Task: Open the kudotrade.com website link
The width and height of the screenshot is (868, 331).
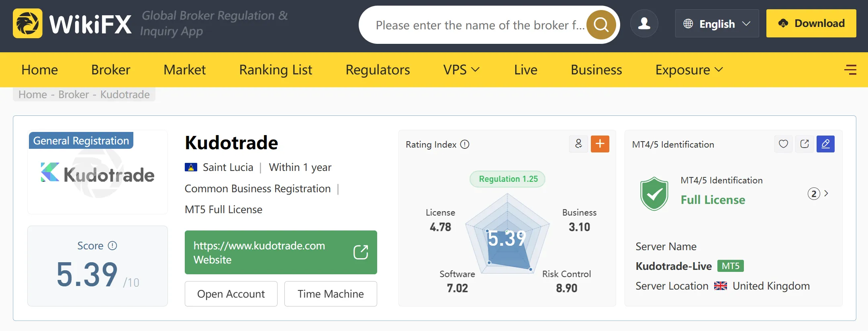Action: [281, 252]
